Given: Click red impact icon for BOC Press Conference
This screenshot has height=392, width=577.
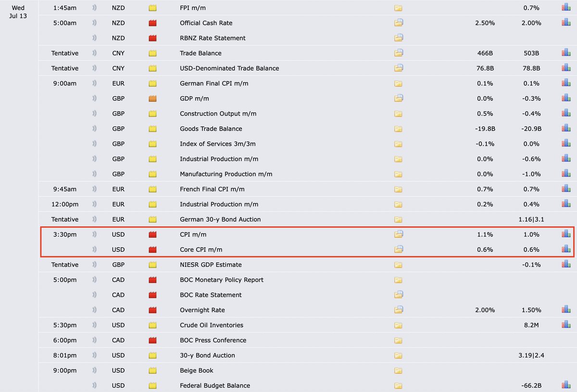Looking at the screenshot, I should tap(153, 340).
